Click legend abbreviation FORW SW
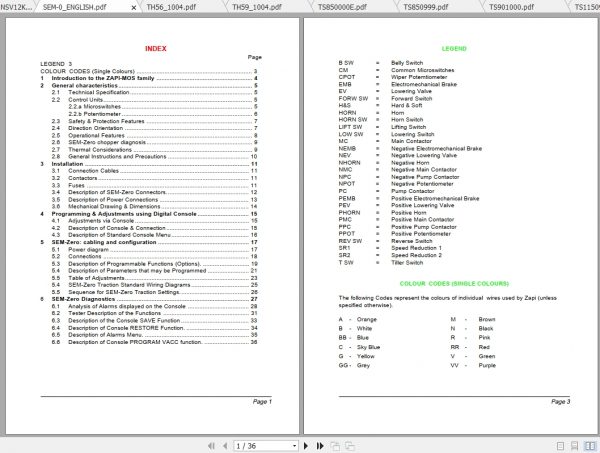Viewport: 600px width, 453px height. tap(353, 98)
